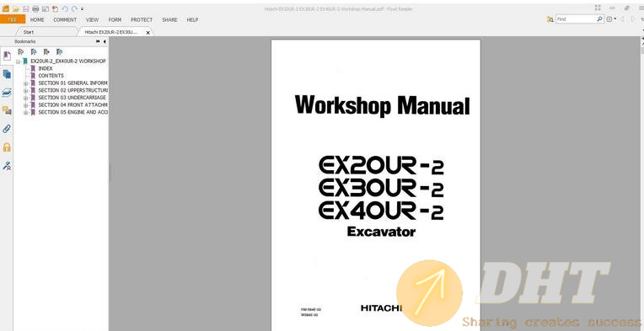Select the EX20UR-2_EX40UR-2 WORKSHOP bookmark
Screen dimensions: 644x331
[68, 61]
